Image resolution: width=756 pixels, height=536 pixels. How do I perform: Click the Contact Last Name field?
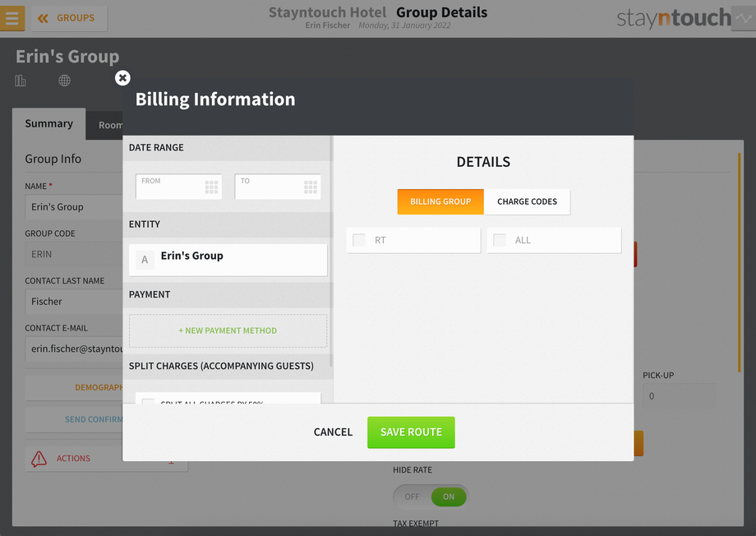coord(74,302)
